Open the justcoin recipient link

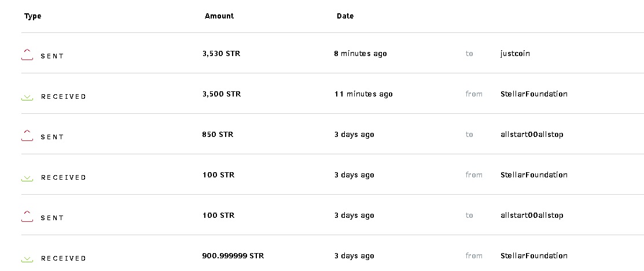[515, 54]
